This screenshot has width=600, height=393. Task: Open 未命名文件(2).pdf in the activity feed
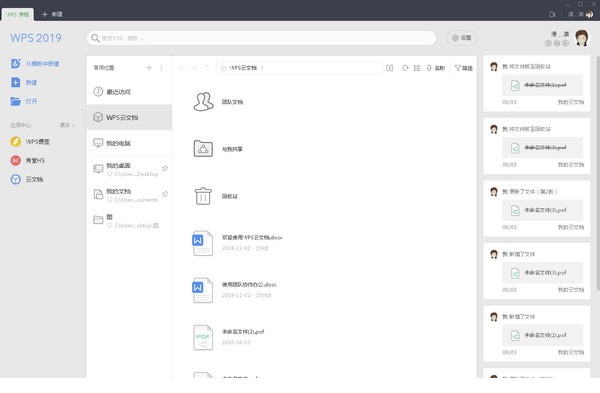(x=542, y=335)
